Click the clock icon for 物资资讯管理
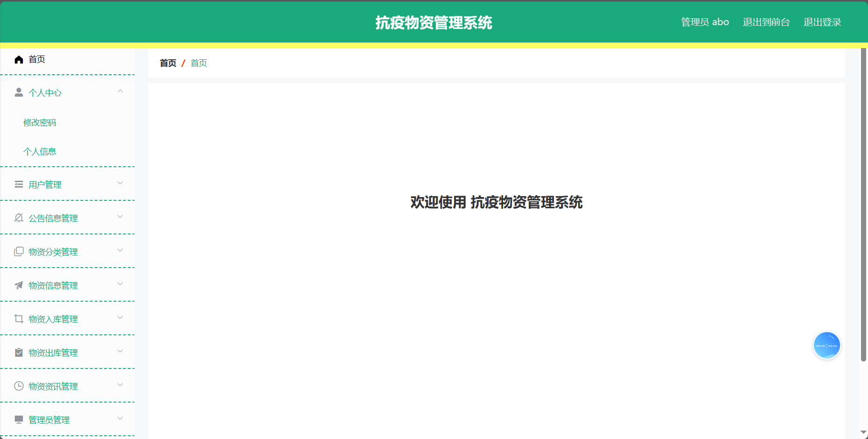Viewport: 868px width, 439px height. 19,386
